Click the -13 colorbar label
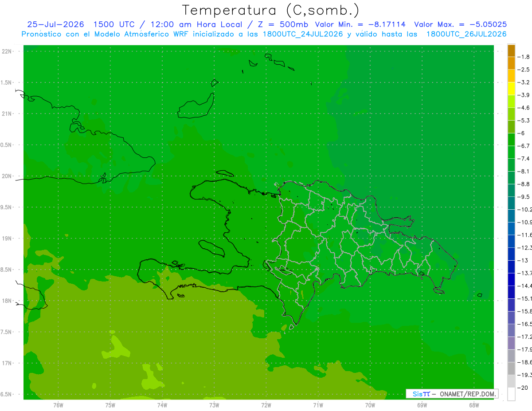532x411 pixels. (523, 260)
